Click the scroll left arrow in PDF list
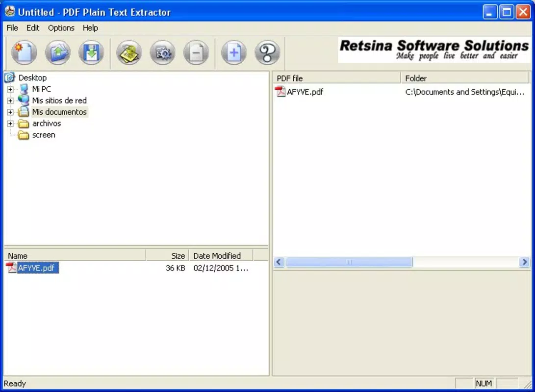535x392 pixels. pyautogui.click(x=279, y=262)
